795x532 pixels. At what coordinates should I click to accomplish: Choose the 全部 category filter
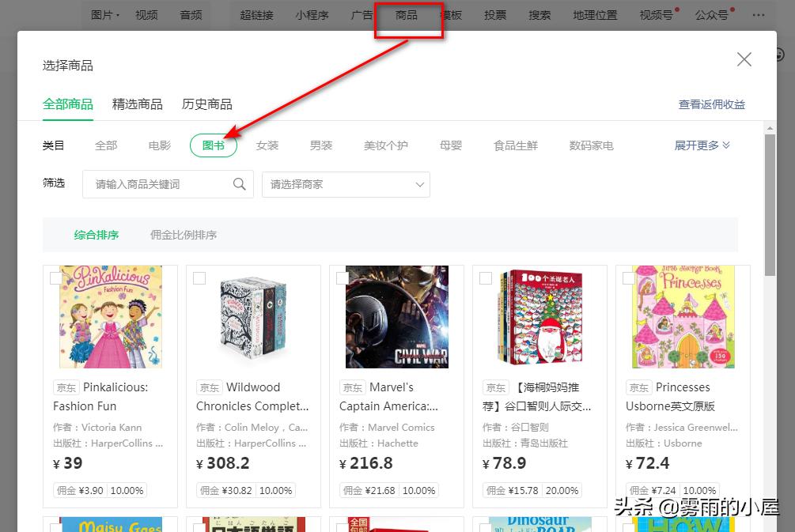106,145
